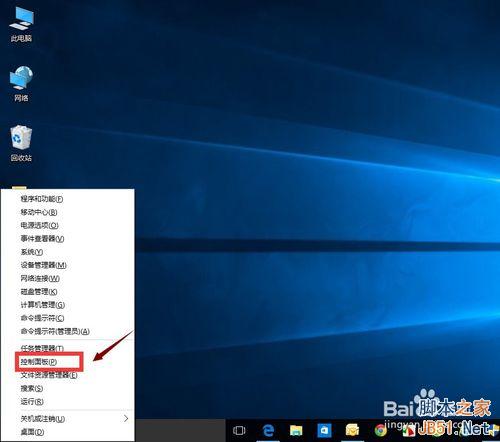Open 电源选项(O) from the menu
500x442 pixels.
(68, 226)
